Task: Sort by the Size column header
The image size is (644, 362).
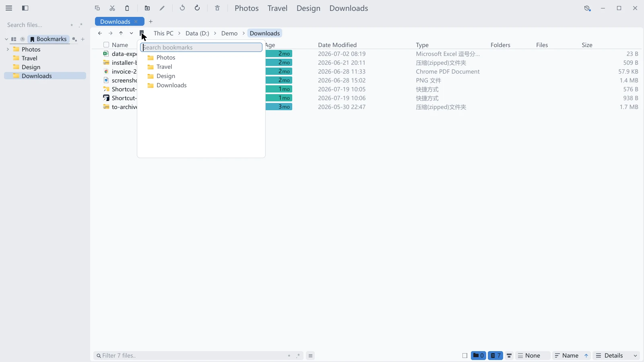Action: [587, 45]
